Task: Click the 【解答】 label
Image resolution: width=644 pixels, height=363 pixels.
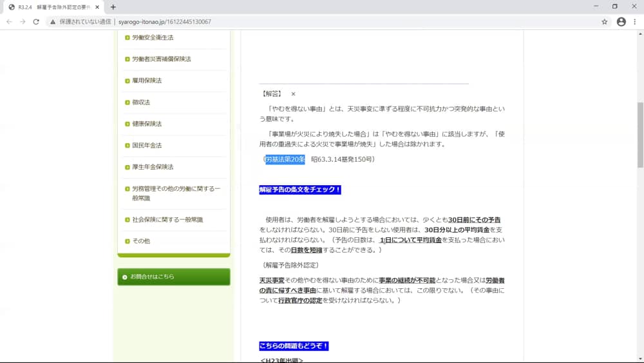Action: 272,93
